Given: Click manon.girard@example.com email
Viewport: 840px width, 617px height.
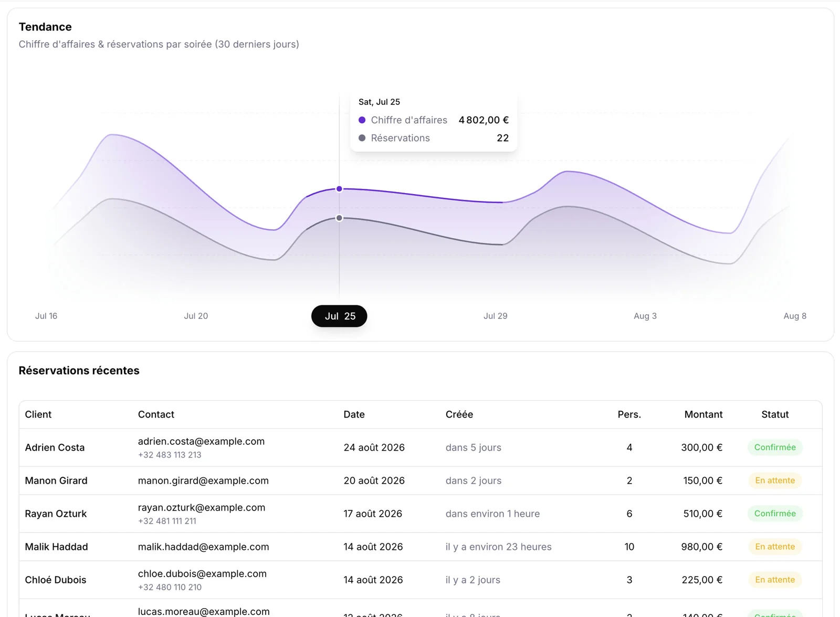Looking at the screenshot, I should coord(203,481).
